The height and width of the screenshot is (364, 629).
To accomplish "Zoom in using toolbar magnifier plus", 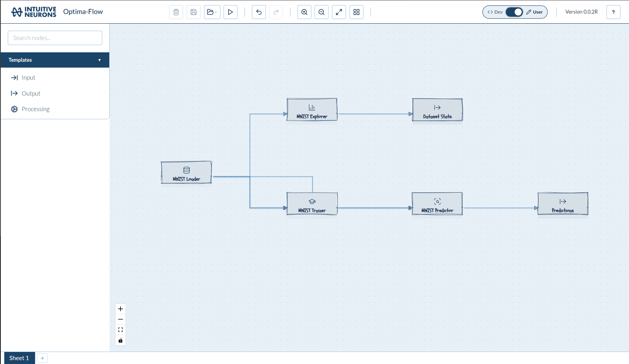I will coord(304,12).
